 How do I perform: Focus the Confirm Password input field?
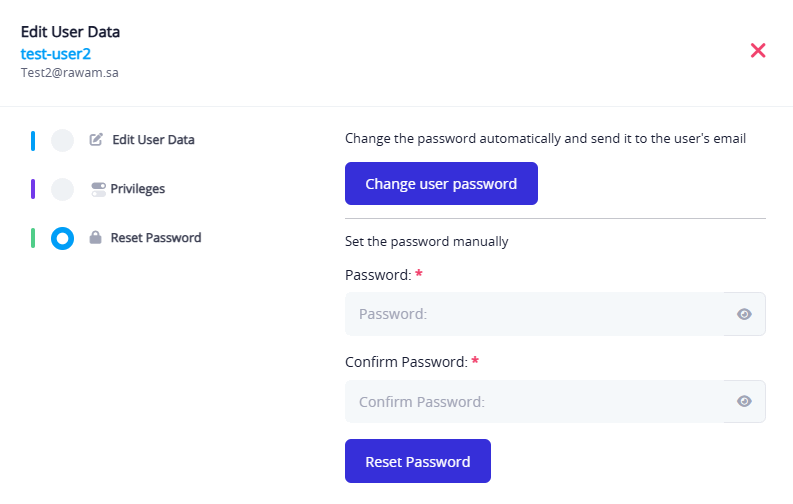(x=535, y=401)
